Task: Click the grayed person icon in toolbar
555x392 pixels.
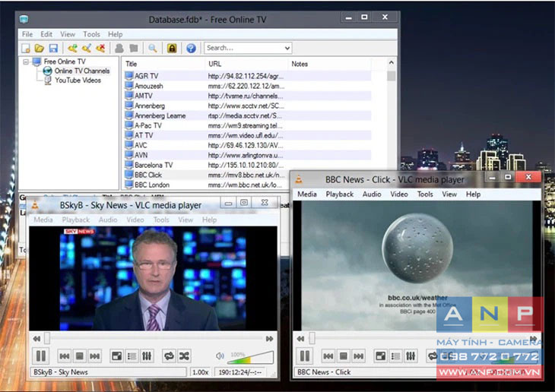Action: pos(119,48)
